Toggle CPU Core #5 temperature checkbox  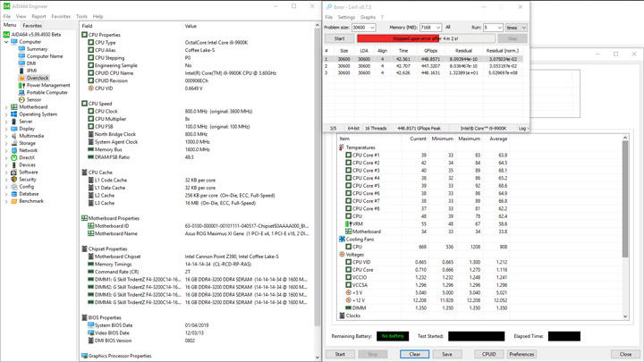[x=348, y=186]
